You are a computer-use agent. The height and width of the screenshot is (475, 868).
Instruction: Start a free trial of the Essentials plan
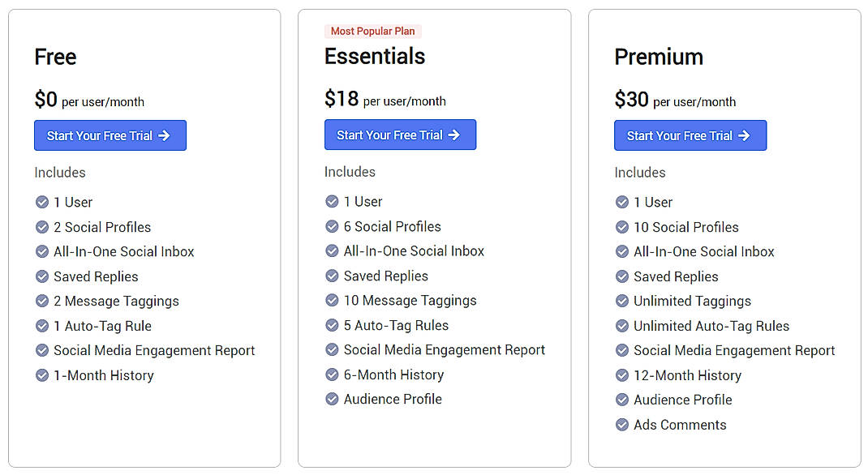click(400, 135)
